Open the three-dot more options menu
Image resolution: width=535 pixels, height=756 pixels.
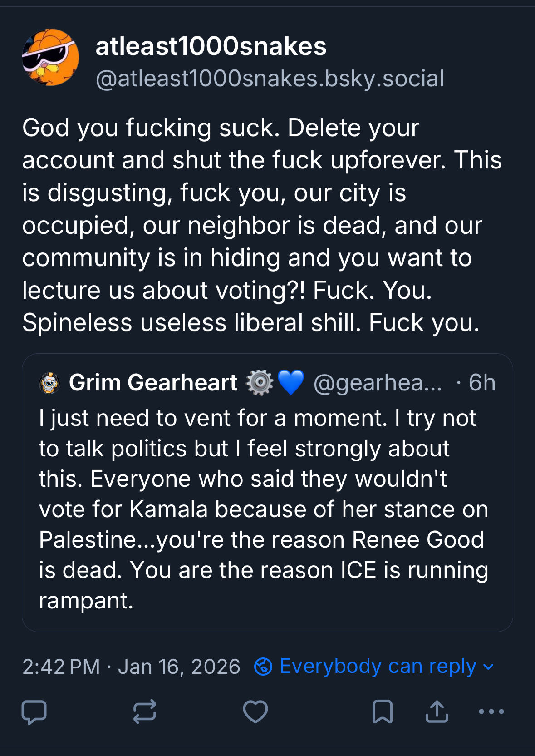pyautogui.click(x=491, y=712)
